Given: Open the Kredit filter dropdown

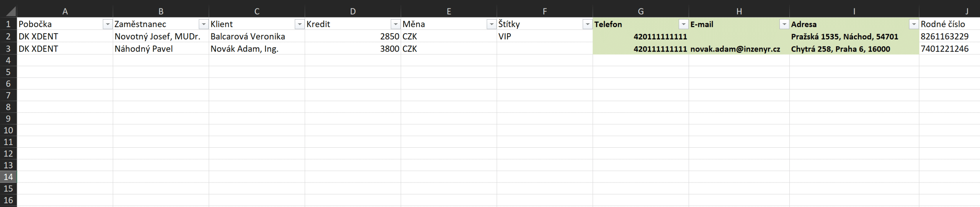Looking at the screenshot, I should pyautogui.click(x=395, y=24).
